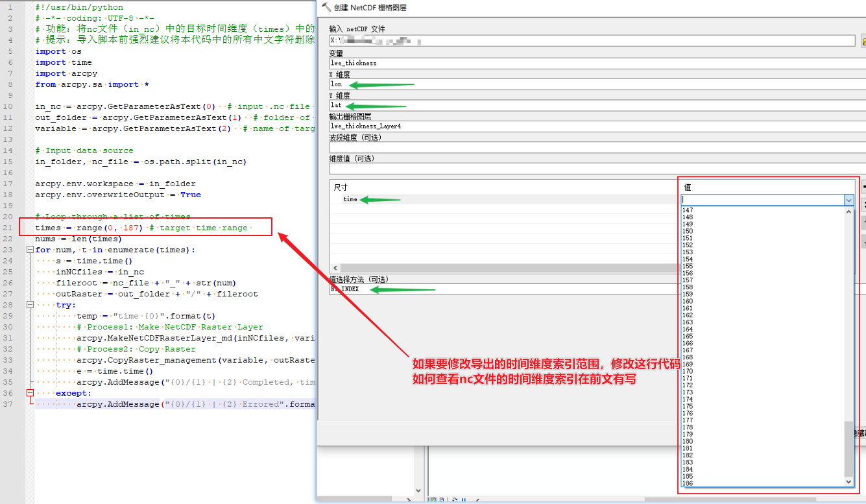Click the Y dimension field showing lat
Screen dimensions: 866x504
[x=597, y=105]
